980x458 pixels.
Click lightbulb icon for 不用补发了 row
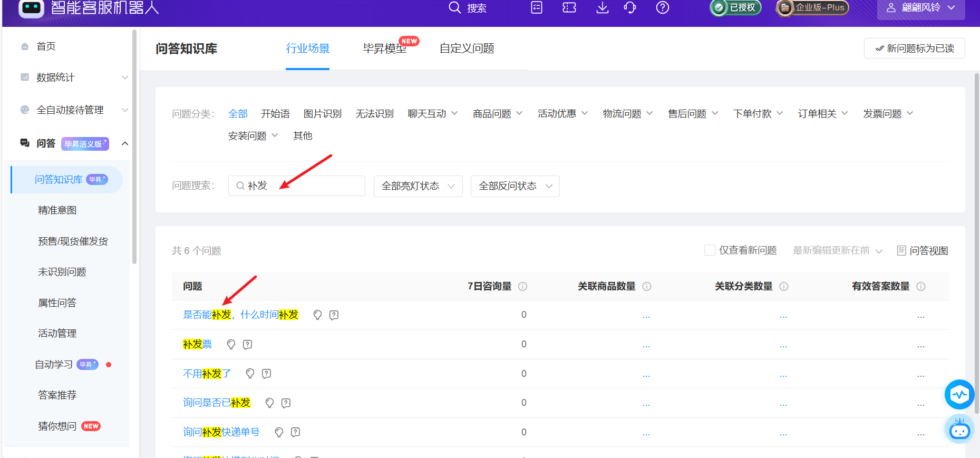[x=250, y=374]
